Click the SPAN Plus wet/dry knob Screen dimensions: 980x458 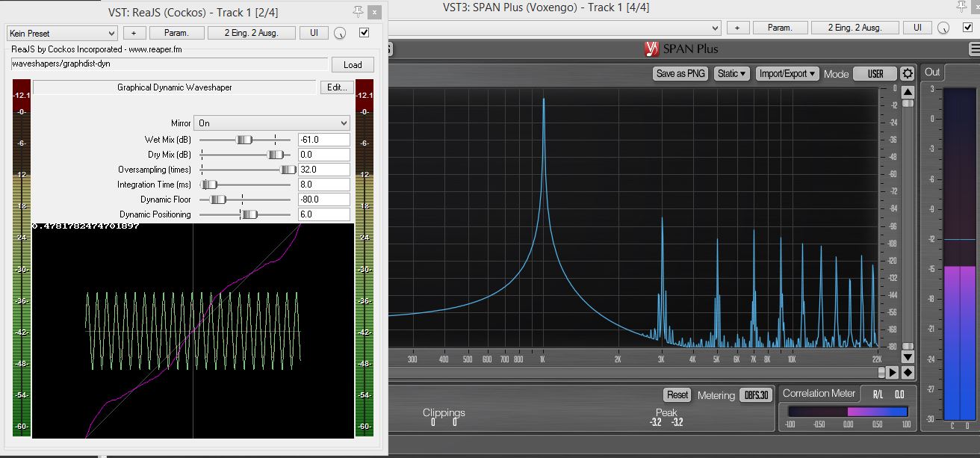[944, 28]
